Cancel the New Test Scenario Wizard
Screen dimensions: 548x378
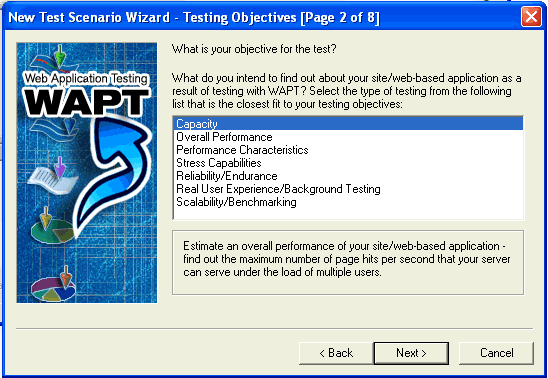[x=496, y=353]
